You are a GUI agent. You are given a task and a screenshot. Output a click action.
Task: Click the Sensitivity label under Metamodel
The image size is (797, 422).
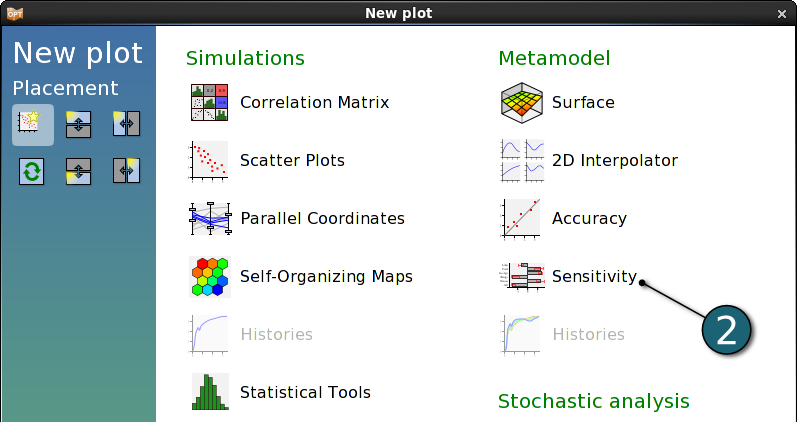pyautogui.click(x=594, y=277)
